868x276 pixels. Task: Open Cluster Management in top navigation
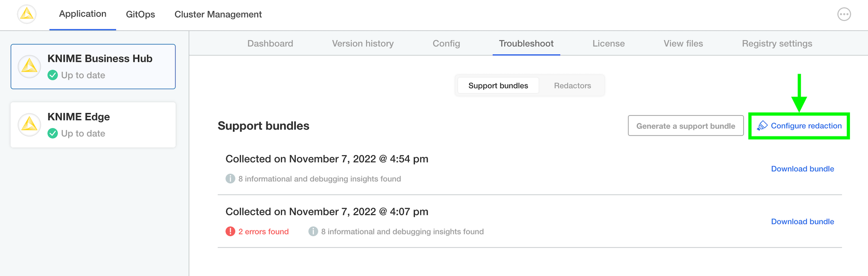(x=218, y=14)
